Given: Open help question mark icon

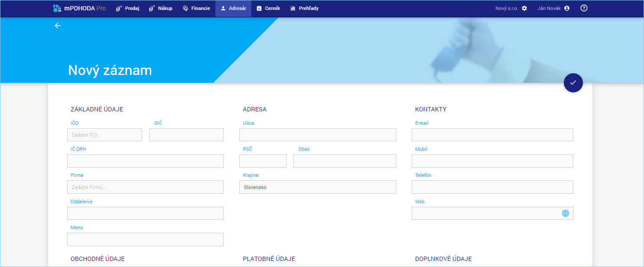Looking at the screenshot, I should click(x=584, y=8).
